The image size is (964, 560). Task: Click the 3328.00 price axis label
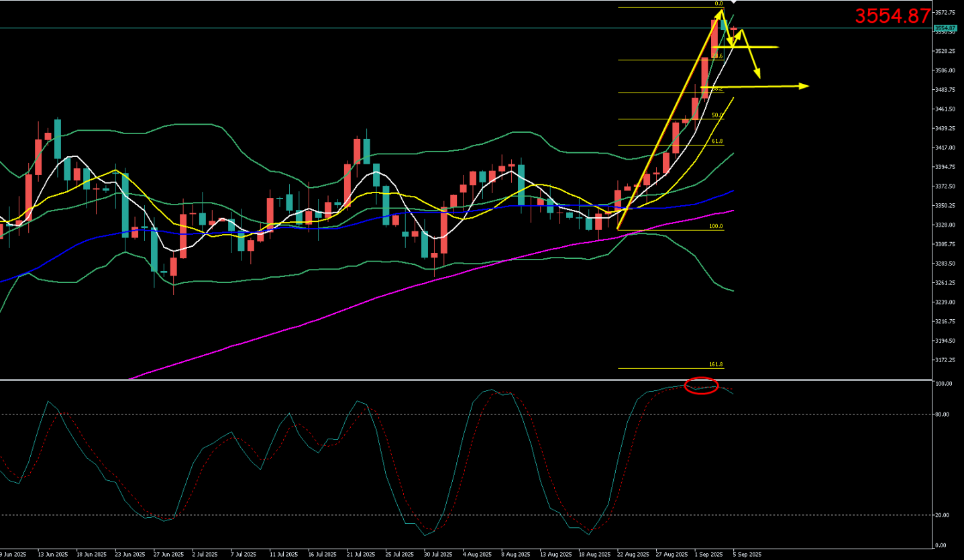point(947,225)
